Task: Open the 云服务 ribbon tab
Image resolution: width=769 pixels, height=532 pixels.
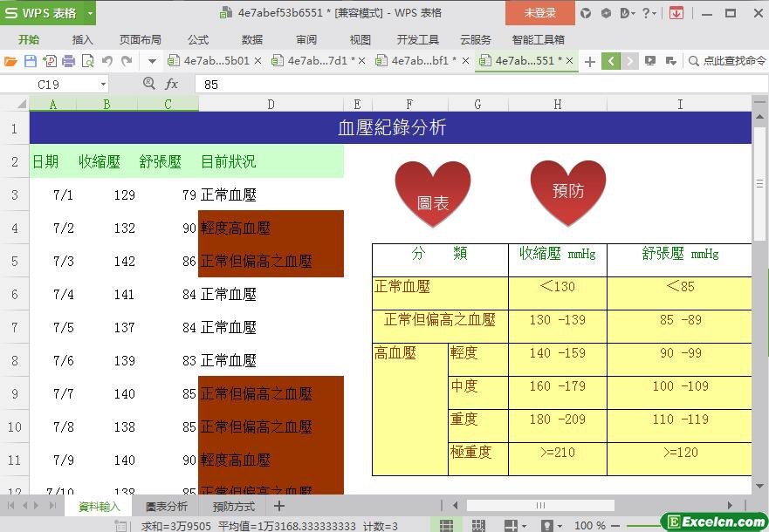Action: [475, 39]
